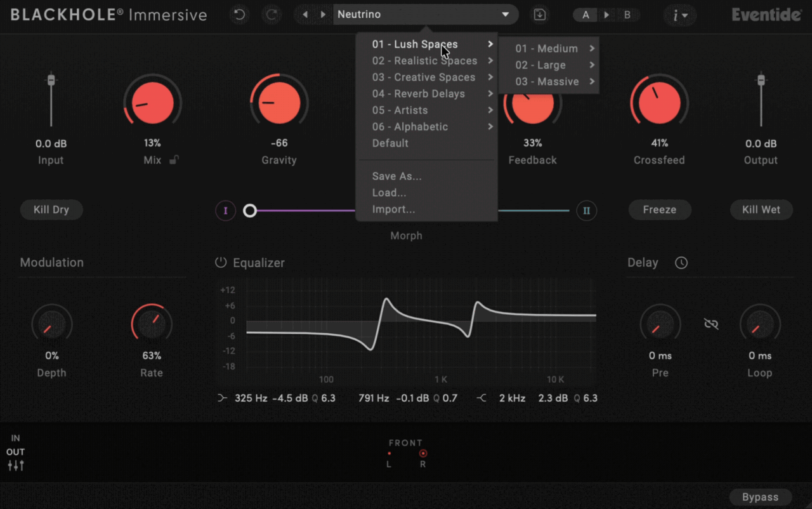Image resolution: width=812 pixels, height=509 pixels.
Task: Click the 13% Mix value
Action: click(152, 143)
